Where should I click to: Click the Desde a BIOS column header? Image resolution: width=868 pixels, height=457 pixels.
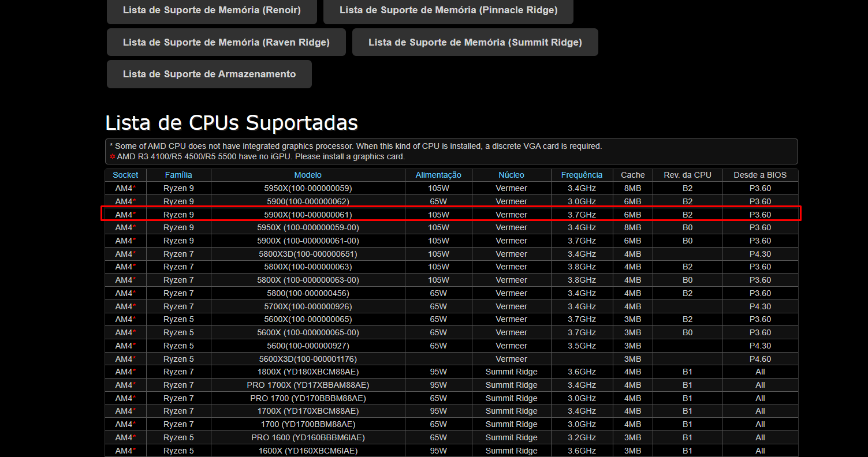click(x=760, y=175)
